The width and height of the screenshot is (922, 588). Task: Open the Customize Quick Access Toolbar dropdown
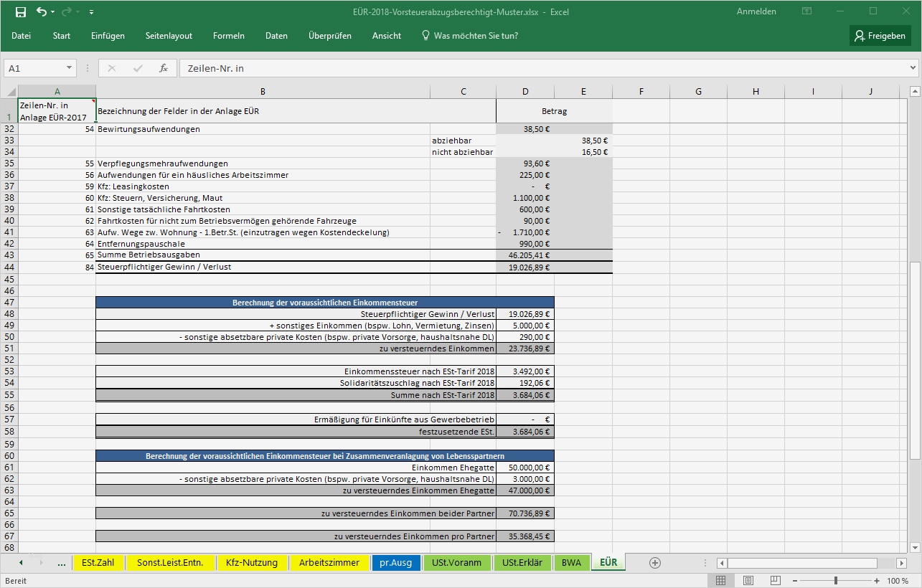[91, 12]
